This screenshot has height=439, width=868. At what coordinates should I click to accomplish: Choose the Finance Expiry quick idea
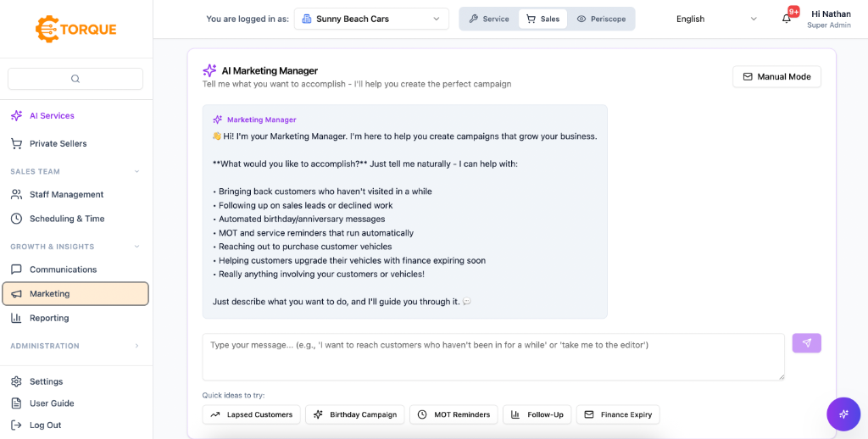(x=618, y=414)
